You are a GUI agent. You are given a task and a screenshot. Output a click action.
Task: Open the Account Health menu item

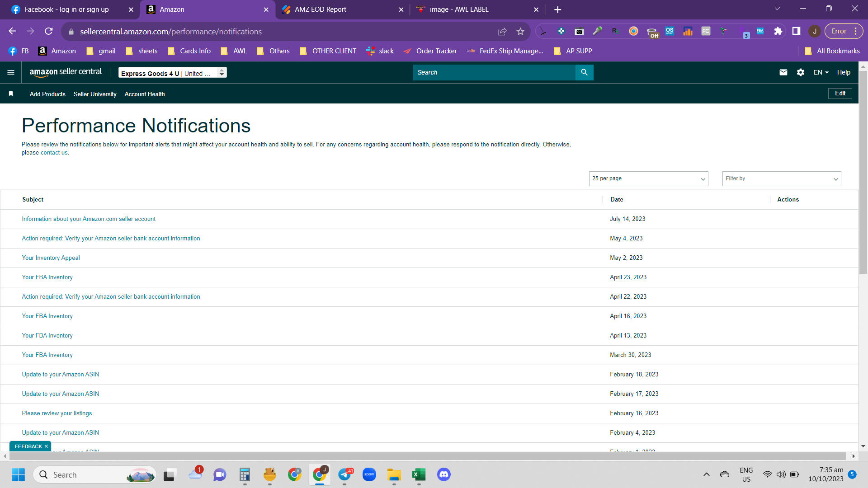click(x=145, y=94)
